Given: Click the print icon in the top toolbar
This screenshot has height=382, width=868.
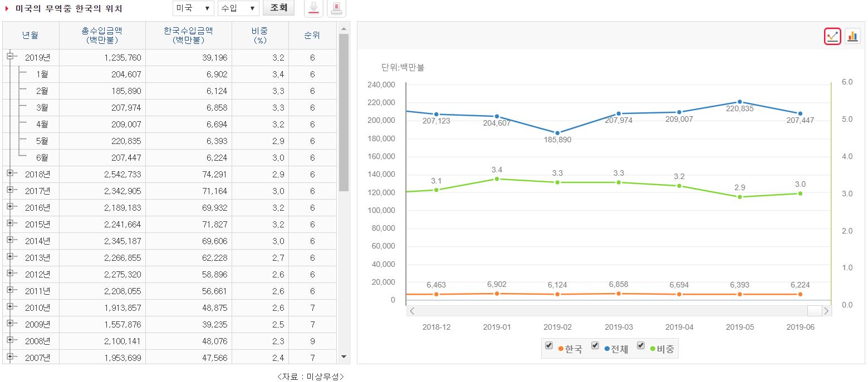Looking at the screenshot, I should pos(336,8).
